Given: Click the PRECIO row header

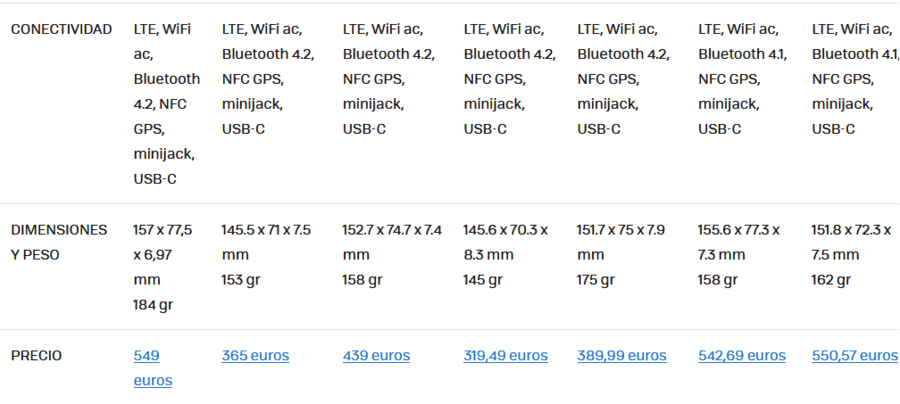Looking at the screenshot, I should [x=36, y=356].
